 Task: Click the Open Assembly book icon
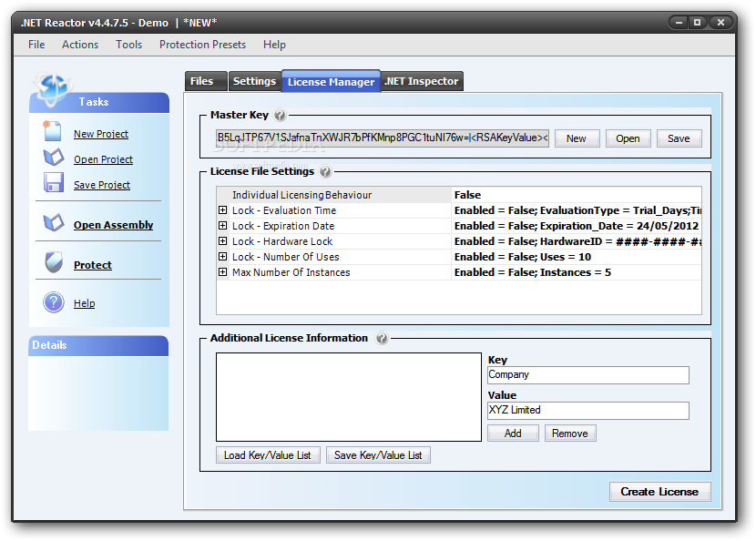tap(53, 223)
